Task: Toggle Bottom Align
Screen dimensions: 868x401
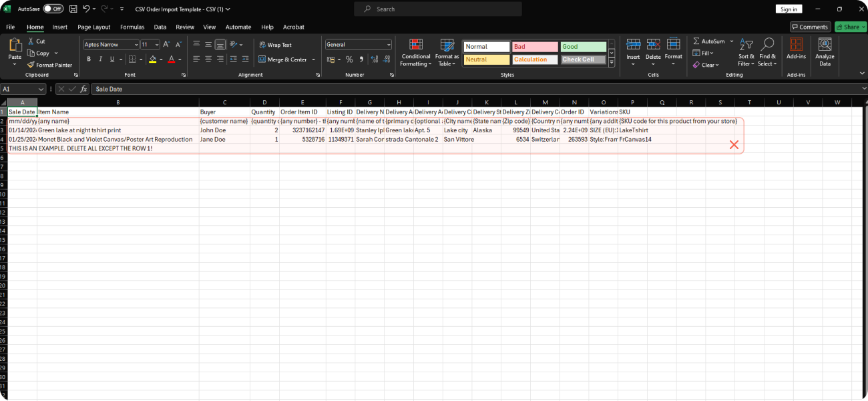Action: [220, 45]
